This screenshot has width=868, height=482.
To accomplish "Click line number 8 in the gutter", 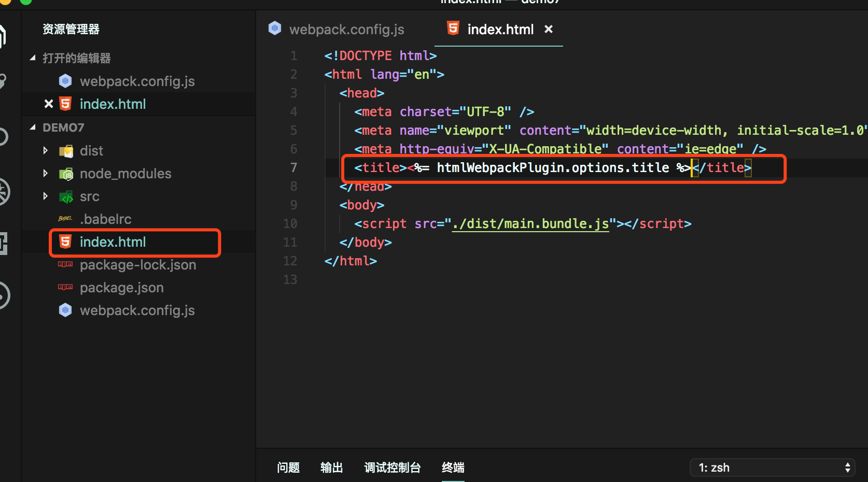I will pyautogui.click(x=294, y=186).
